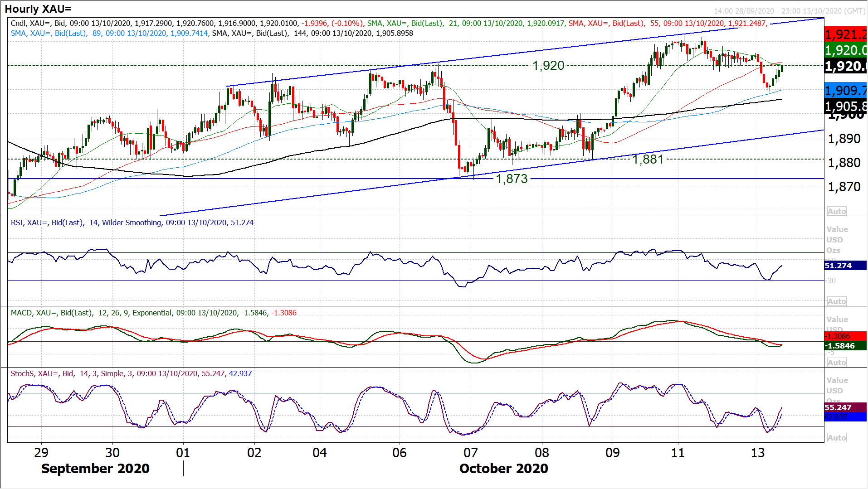Click the 1,890 price axis label
Screen dimensions: 868x489
844,139
